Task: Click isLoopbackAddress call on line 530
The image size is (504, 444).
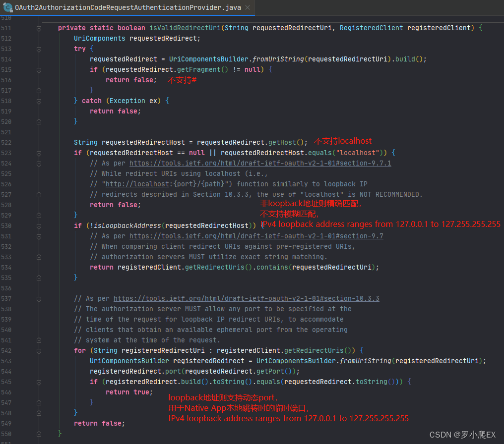Action: [x=127, y=225]
